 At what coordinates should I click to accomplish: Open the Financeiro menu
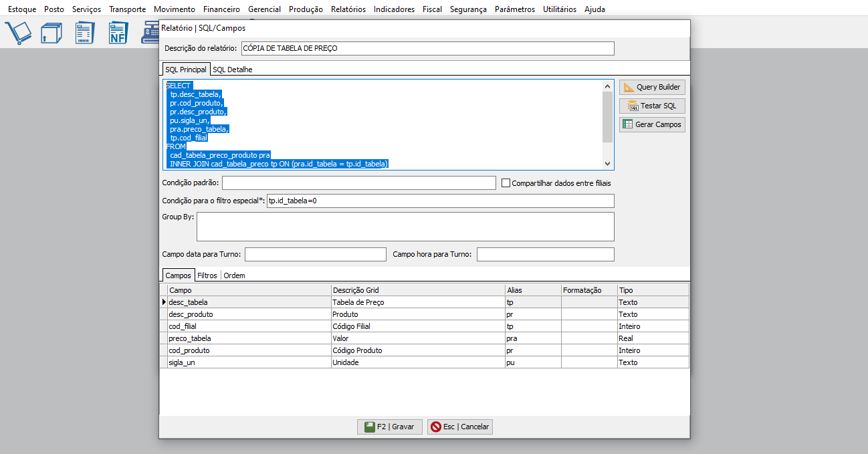(221, 9)
